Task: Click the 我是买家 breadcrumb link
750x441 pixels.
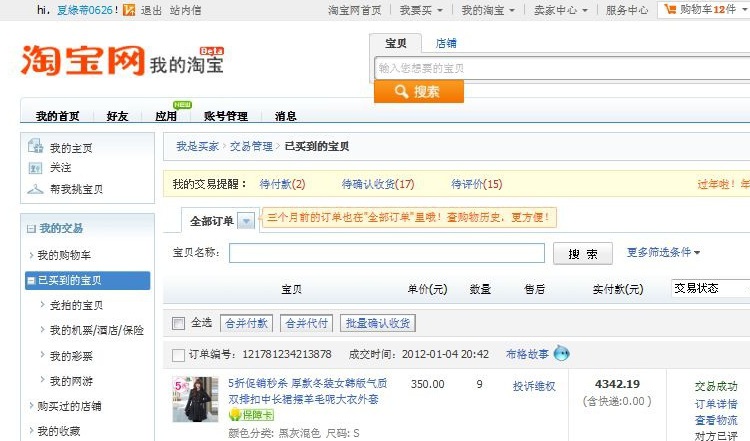Action: pos(197,146)
